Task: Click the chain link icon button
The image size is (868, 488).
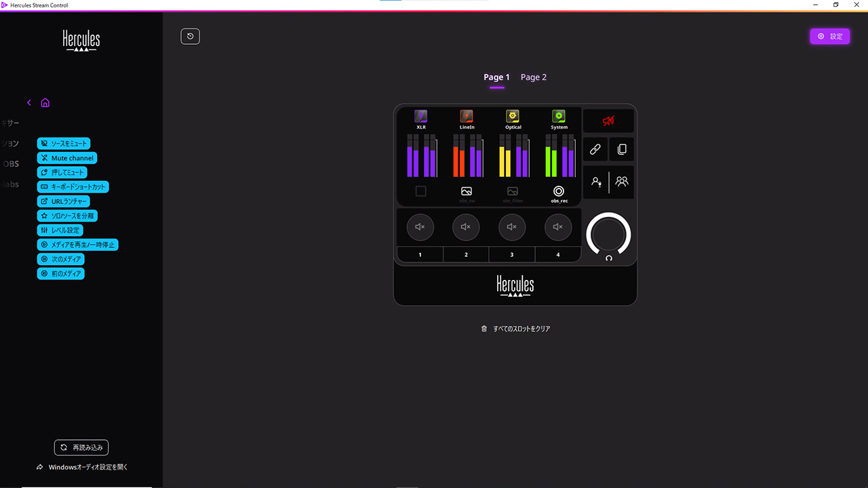Action: click(595, 150)
